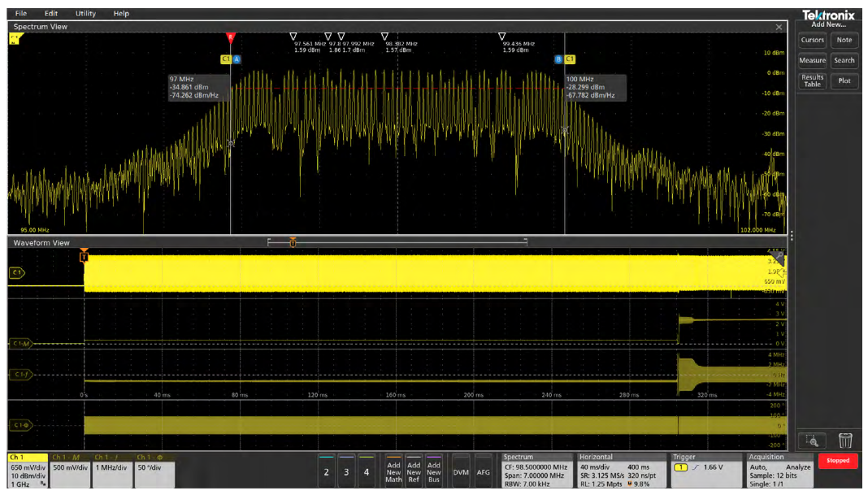
Task: Turn on channel 4
Action: 367,471
